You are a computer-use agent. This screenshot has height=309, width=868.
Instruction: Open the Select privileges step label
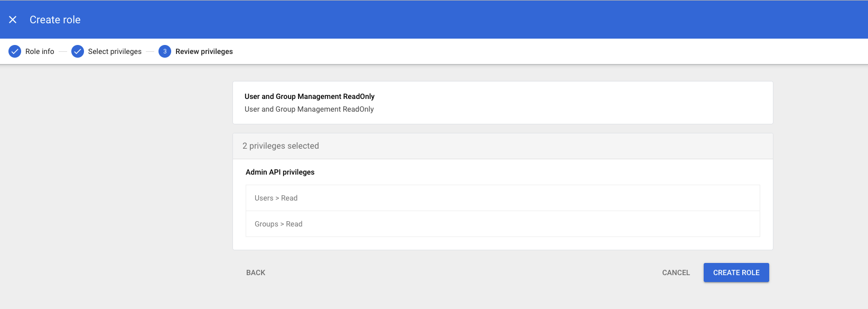[115, 51]
